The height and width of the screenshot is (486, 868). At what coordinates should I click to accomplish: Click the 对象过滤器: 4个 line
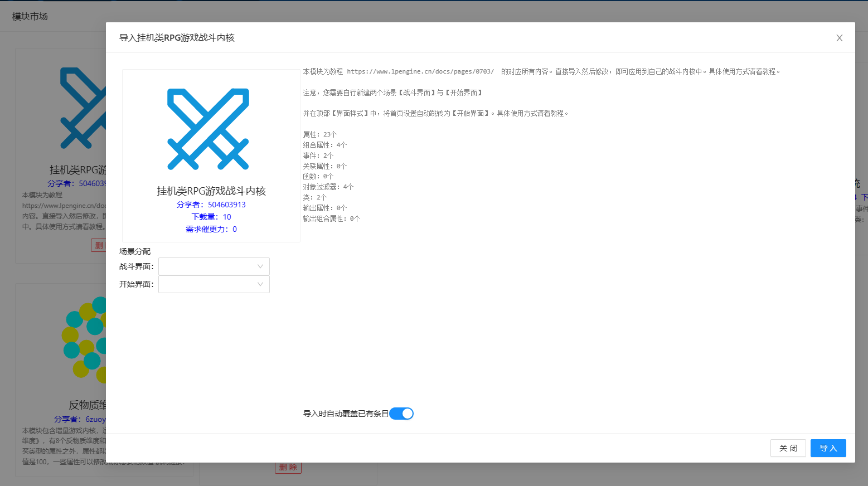click(x=328, y=187)
